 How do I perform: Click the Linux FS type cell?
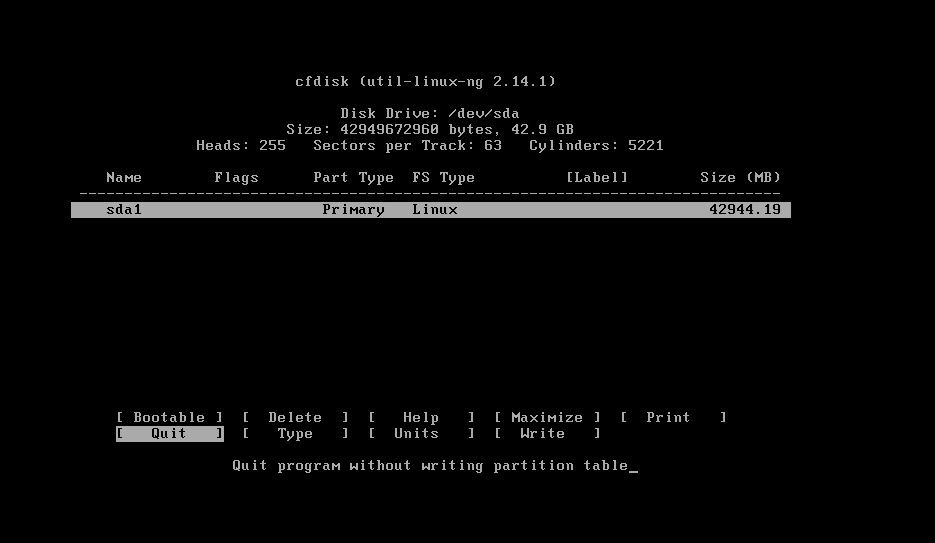coord(435,210)
